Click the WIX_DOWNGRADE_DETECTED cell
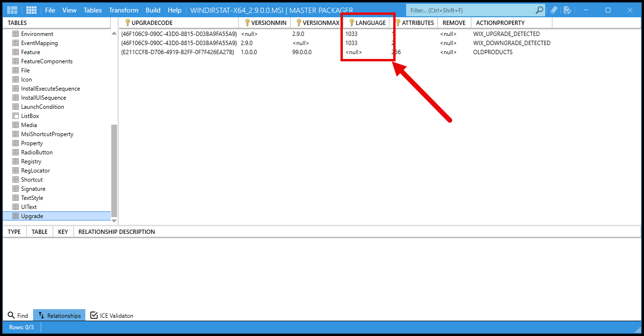This screenshot has width=644, height=336. pyautogui.click(x=512, y=43)
